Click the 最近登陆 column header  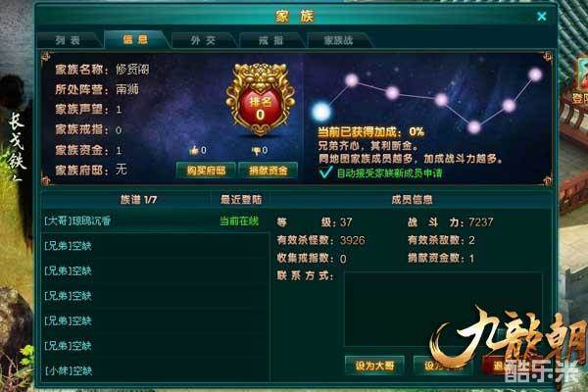[241, 200]
